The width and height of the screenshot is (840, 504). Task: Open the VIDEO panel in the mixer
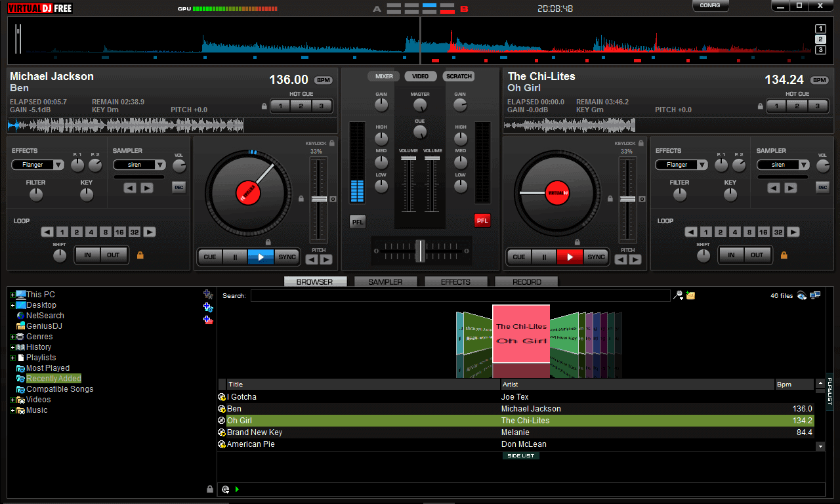pos(420,75)
